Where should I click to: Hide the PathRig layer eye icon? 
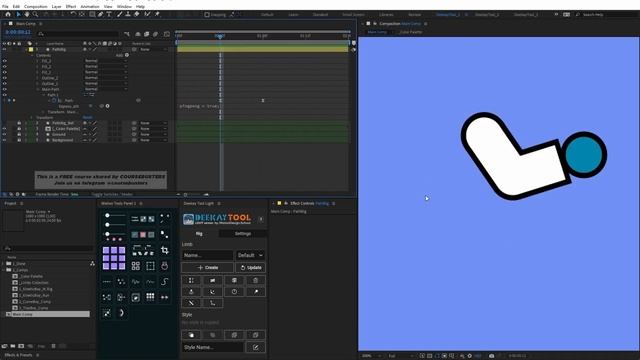click(x=4, y=49)
